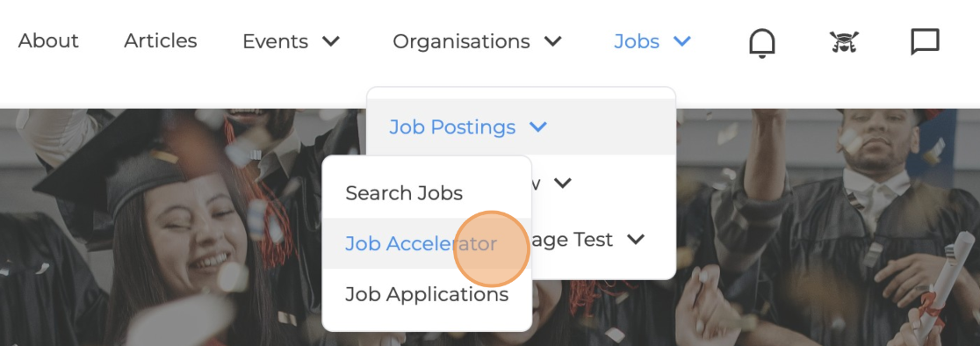Click the partially hidden 'age Test' menu item
The height and width of the screenshot is (346, 980).
(573, 239)
